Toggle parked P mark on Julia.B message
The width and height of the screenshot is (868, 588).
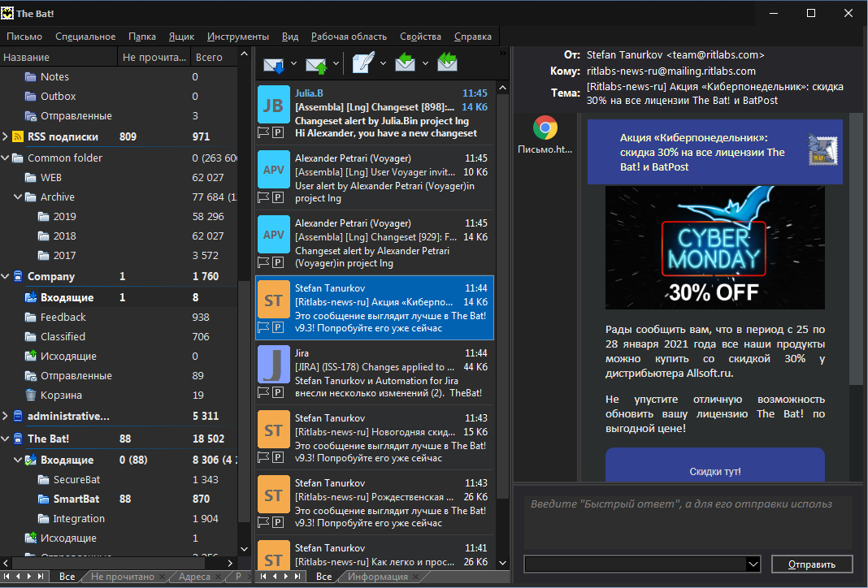[x=278, y=132]
